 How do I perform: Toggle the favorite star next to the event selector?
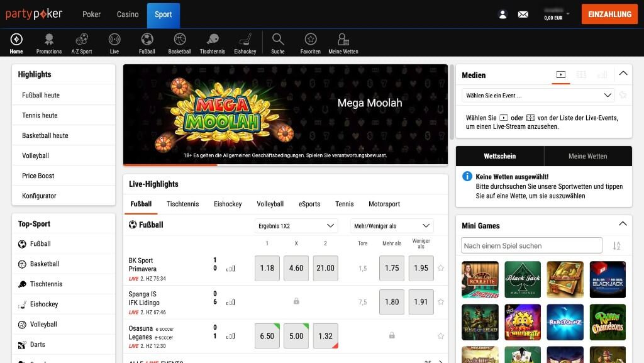click(x=623, y=95)
